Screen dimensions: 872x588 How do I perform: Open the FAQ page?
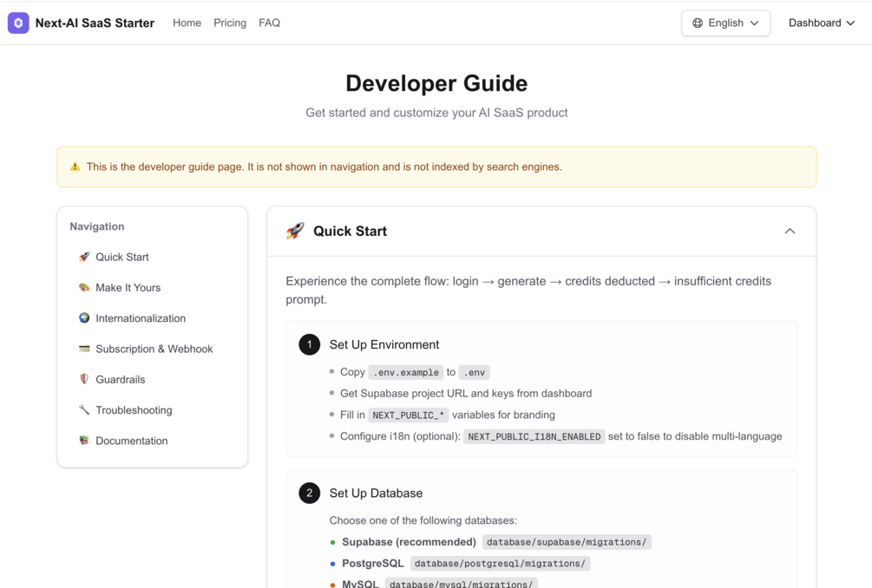pos(269,23)
